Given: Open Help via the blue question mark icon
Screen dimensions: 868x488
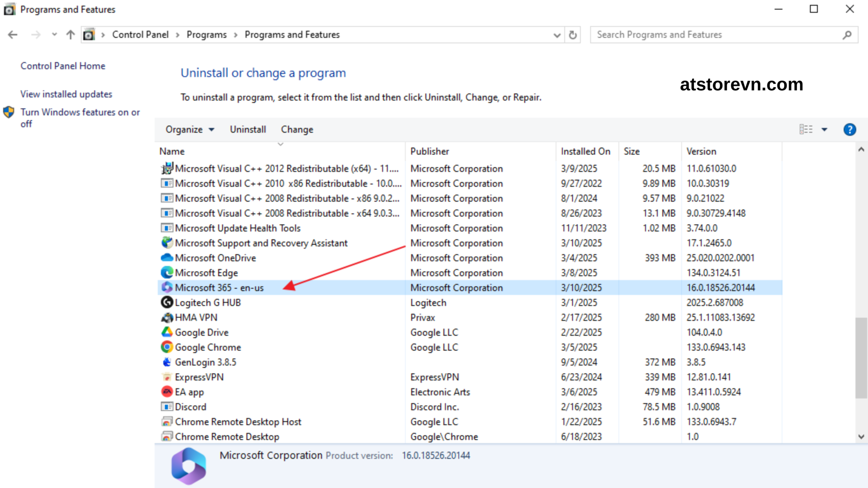Looking at the screenshot, I should click(x=850, y=129).
